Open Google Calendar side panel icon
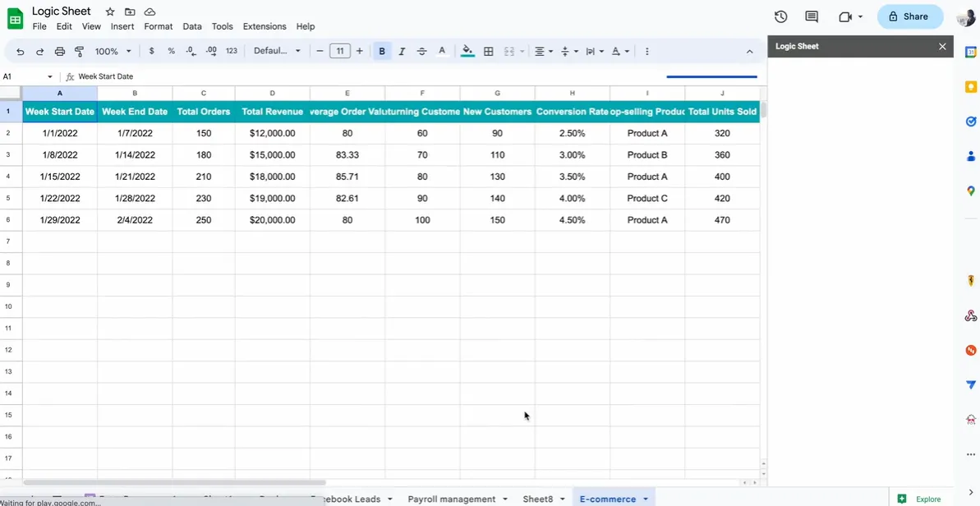This screenshot has width=980, height=506. coord(970,52)
